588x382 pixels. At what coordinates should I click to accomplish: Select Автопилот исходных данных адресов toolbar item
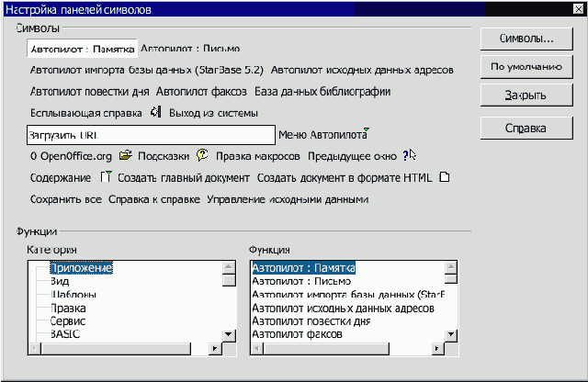coord(362,70)
